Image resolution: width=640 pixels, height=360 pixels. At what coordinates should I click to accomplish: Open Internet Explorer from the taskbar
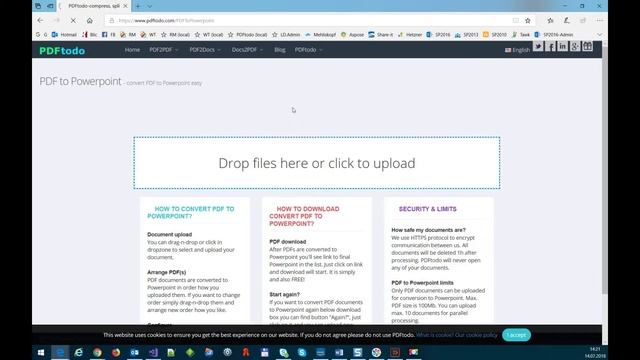coord(78,352)
